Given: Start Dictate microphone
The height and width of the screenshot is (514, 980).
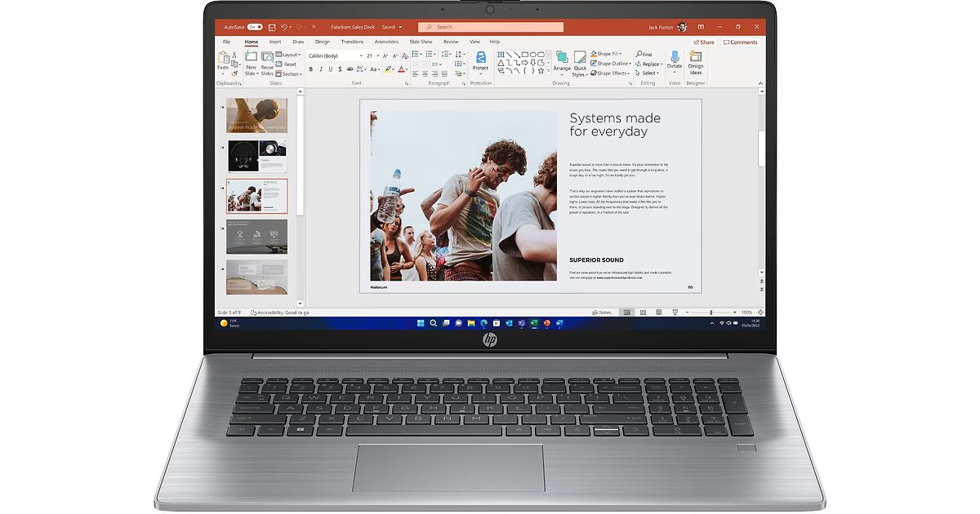Looking at the screenshot, I should point(675,60).
